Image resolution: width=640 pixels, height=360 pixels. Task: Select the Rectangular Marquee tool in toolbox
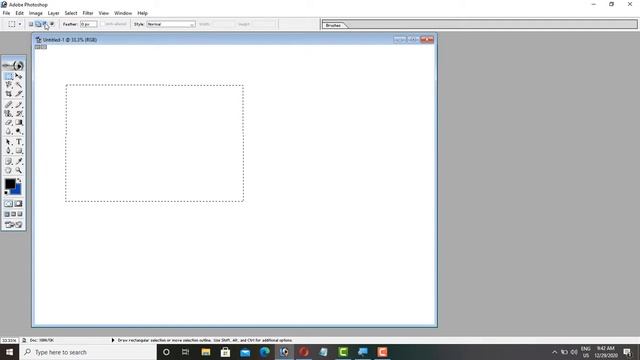[9, 76]
